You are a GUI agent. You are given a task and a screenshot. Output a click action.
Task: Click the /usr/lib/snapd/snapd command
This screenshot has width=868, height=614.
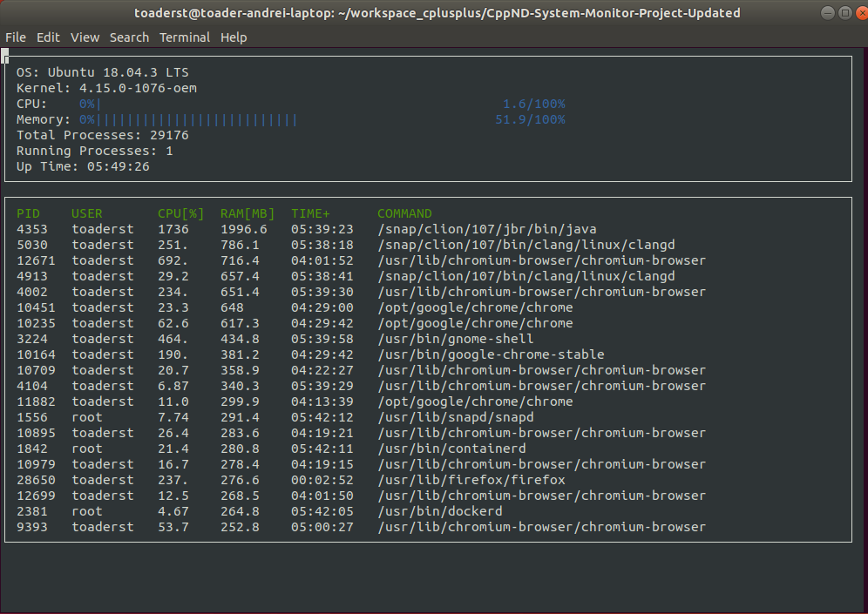pyautogui.click(x=456, y=417)
